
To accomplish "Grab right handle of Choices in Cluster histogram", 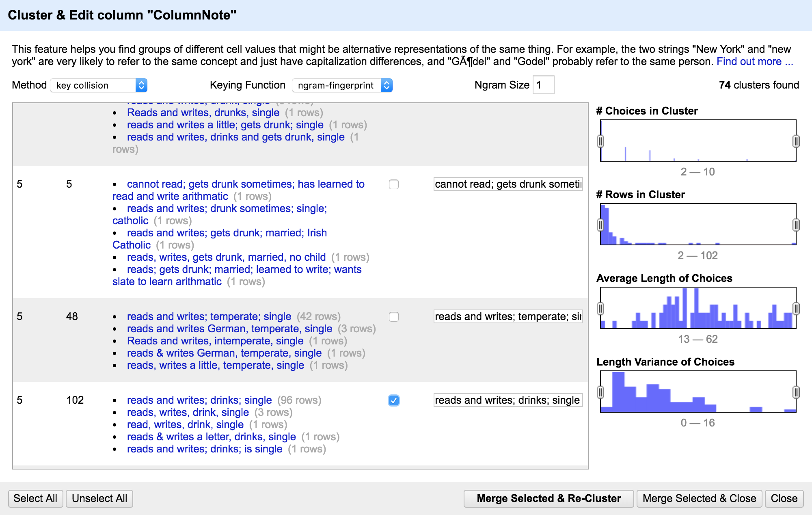I will point(796,141).
